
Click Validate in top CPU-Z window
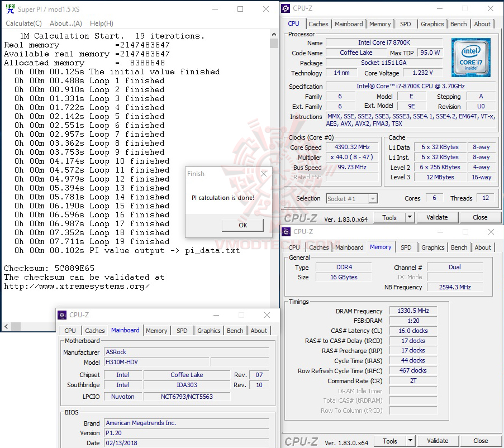[437, 217]
